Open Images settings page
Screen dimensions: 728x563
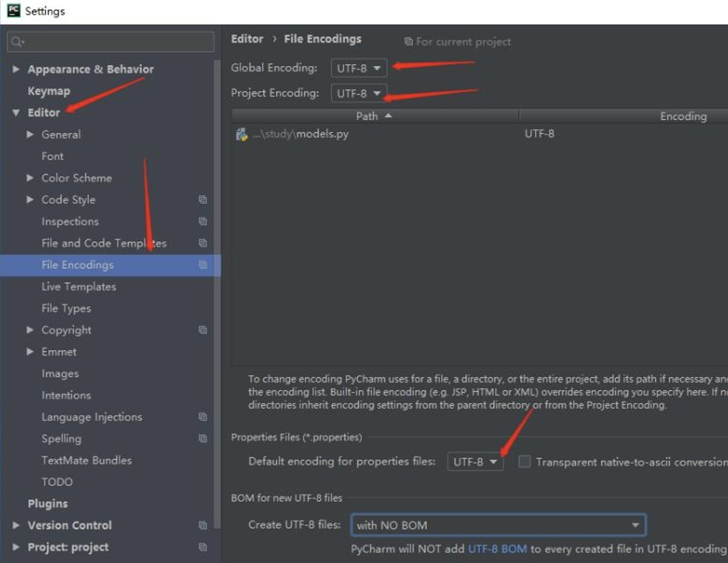coord(60,373)
